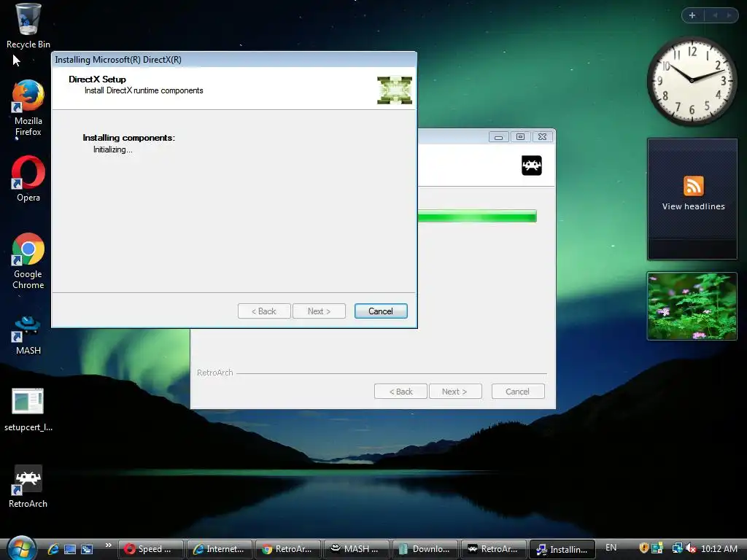Click the DirectX logo in setup header
Screen dimensions: 747x560
click(395, 90)
